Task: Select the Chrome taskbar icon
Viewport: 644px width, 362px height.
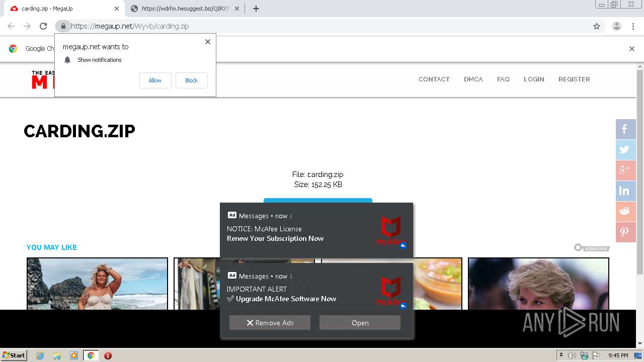Action: point(91,355)
